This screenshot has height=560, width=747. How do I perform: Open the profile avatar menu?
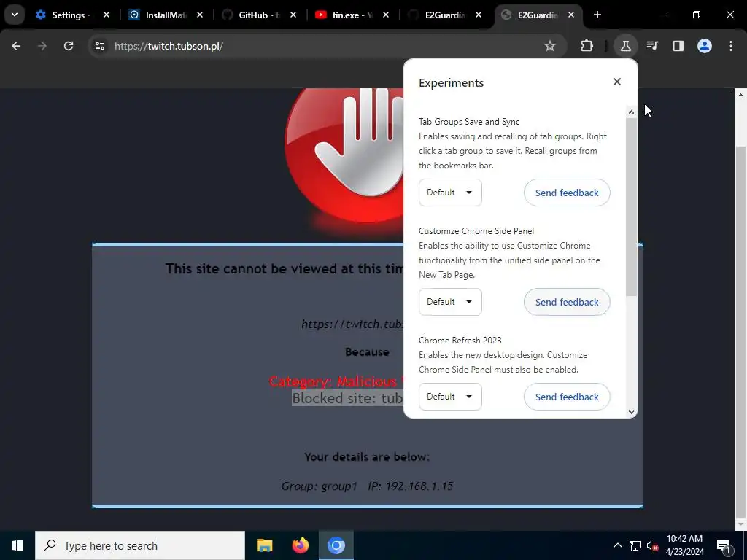(x=704, y=46)
